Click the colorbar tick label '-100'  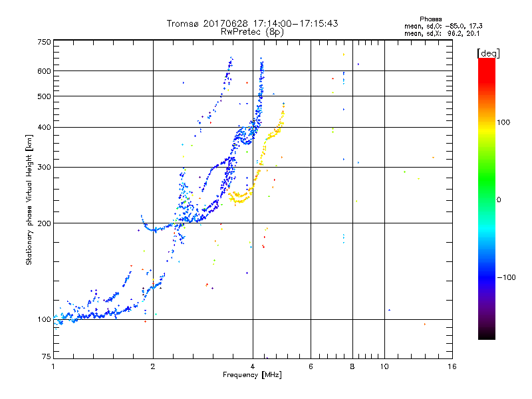[506, 277]
